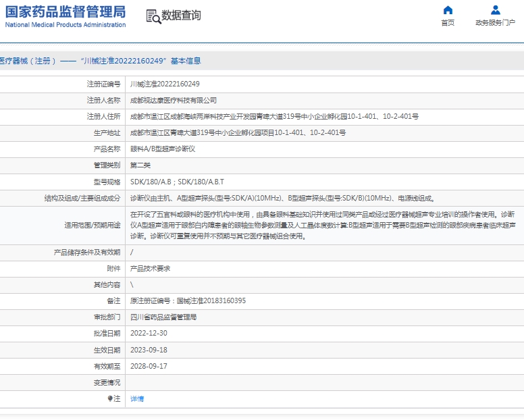The height and width of the screenshot is (420, 524).
Task: Click the 生产地址 label
Action: click(107, 132)
